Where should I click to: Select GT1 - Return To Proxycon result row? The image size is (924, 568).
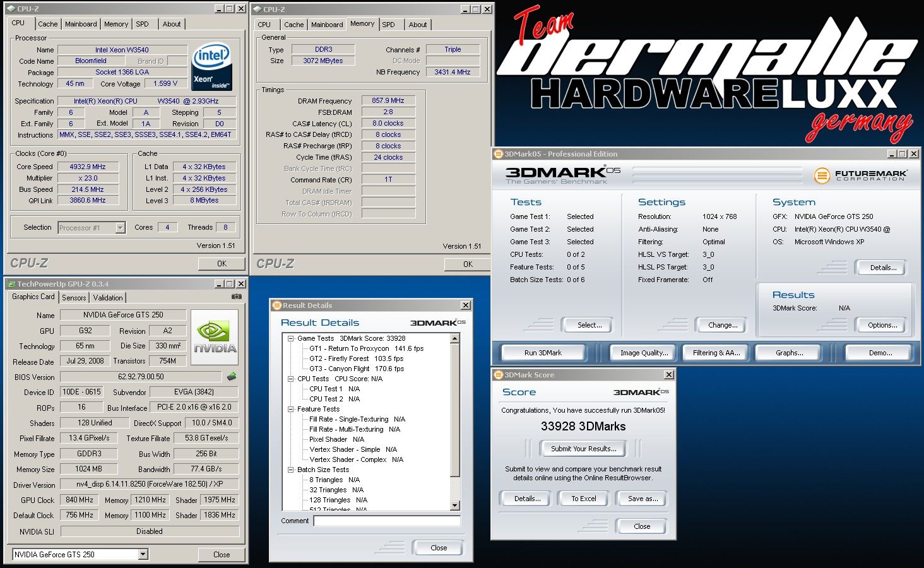click(366, 348)
